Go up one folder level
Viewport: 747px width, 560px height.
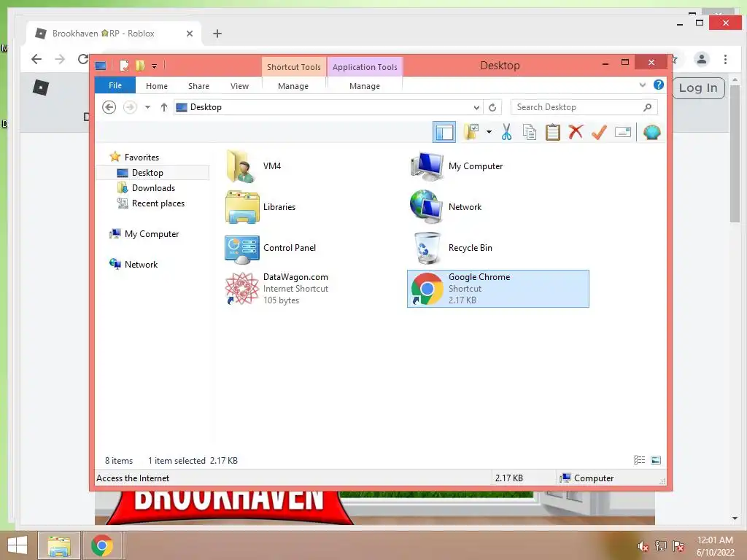164,107
